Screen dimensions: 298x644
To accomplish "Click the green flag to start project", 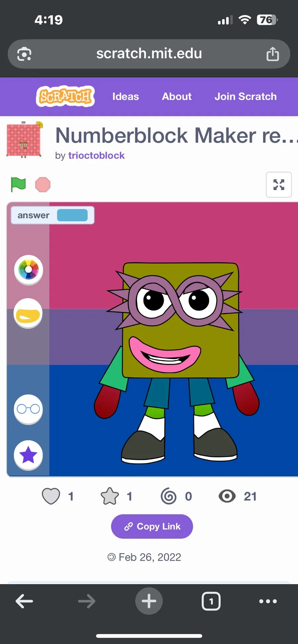I will [18, 184].
